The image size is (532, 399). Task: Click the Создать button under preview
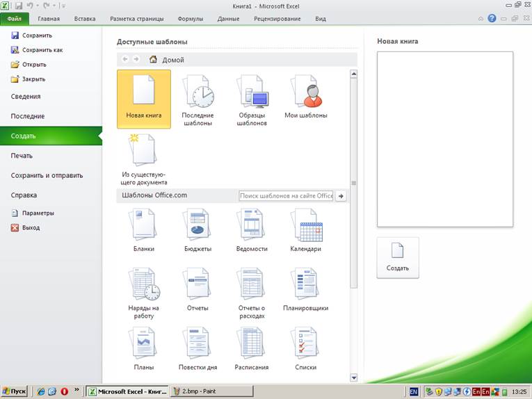pyautogui.click(x=398, y=257)
